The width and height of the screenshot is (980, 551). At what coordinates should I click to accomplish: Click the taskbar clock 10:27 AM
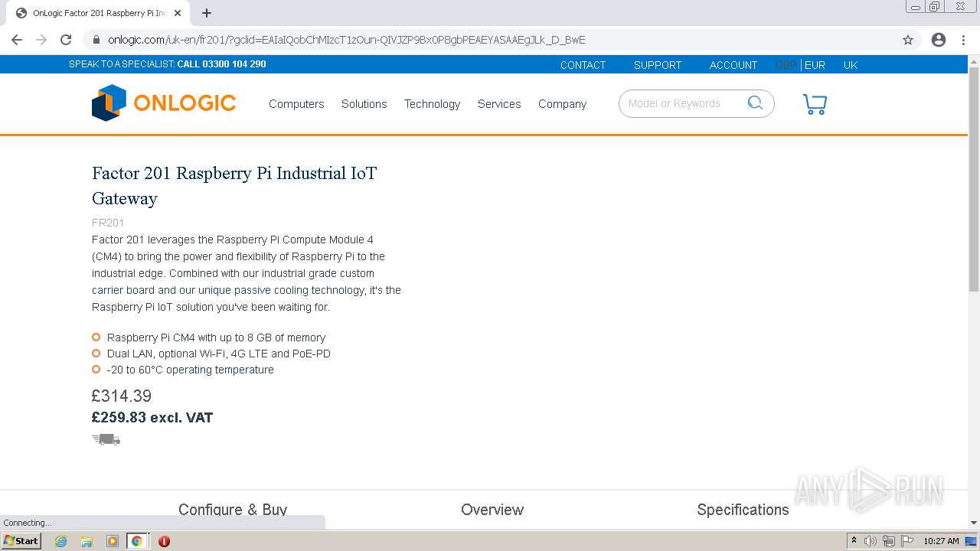tap(941, 541)
